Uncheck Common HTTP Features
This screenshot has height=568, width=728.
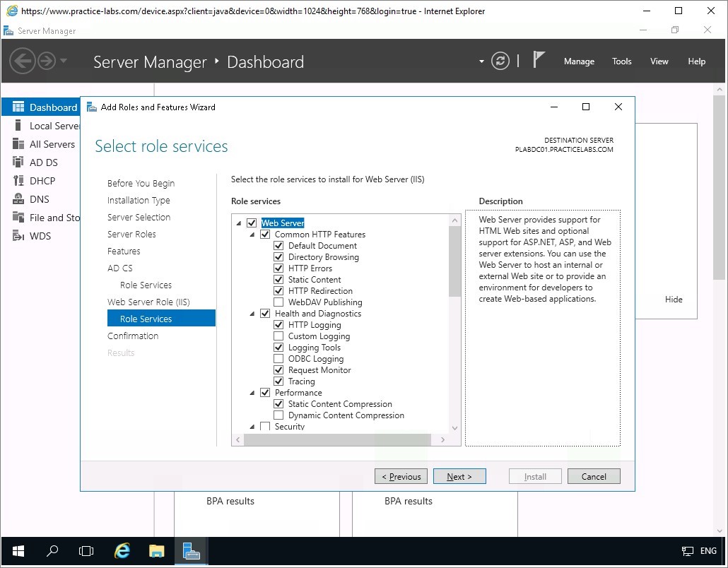265,235
